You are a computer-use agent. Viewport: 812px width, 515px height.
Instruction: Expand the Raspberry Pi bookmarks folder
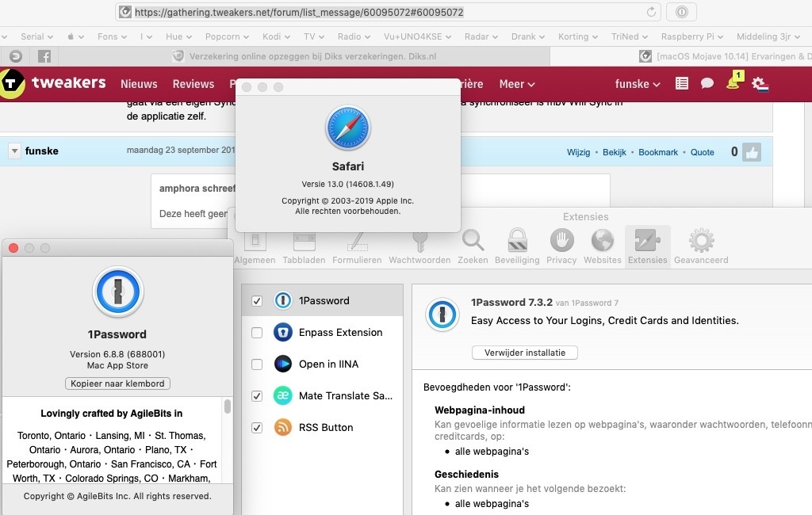tap(691, 36)
